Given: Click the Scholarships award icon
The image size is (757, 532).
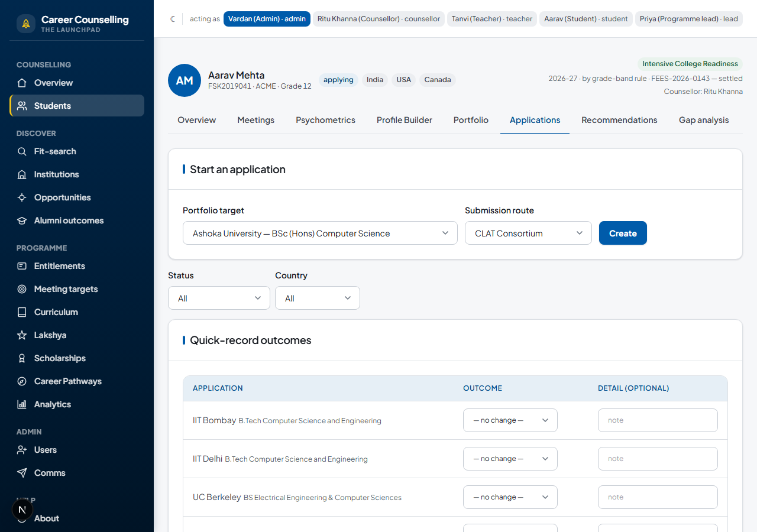Looking at the screenshot, I should pos(22,358).
